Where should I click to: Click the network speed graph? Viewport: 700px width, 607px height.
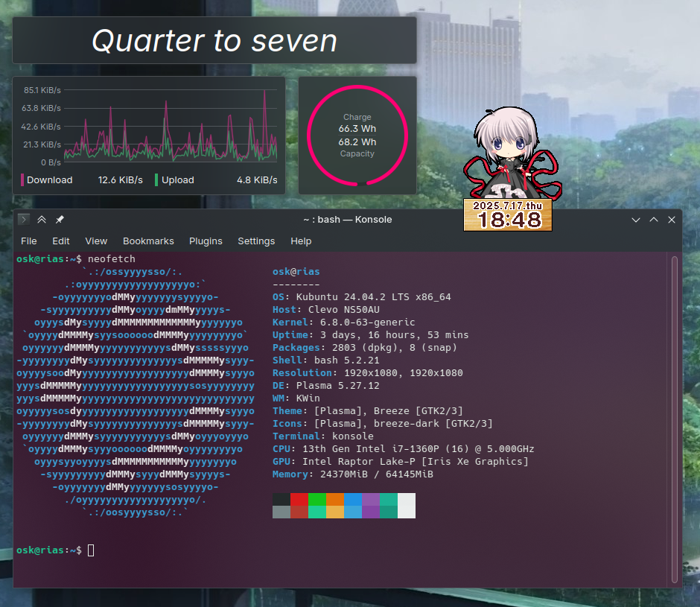coord(171,126)
